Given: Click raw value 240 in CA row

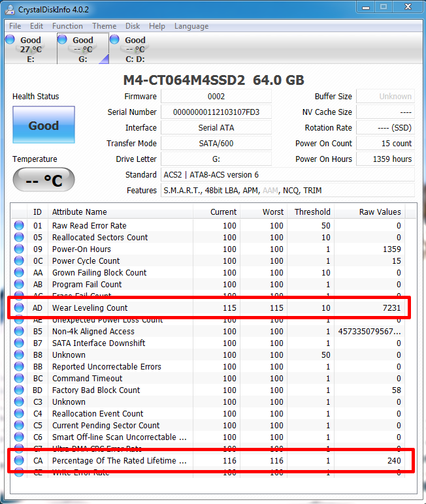Looking at the screenshot, I should (x=394, y=461).
